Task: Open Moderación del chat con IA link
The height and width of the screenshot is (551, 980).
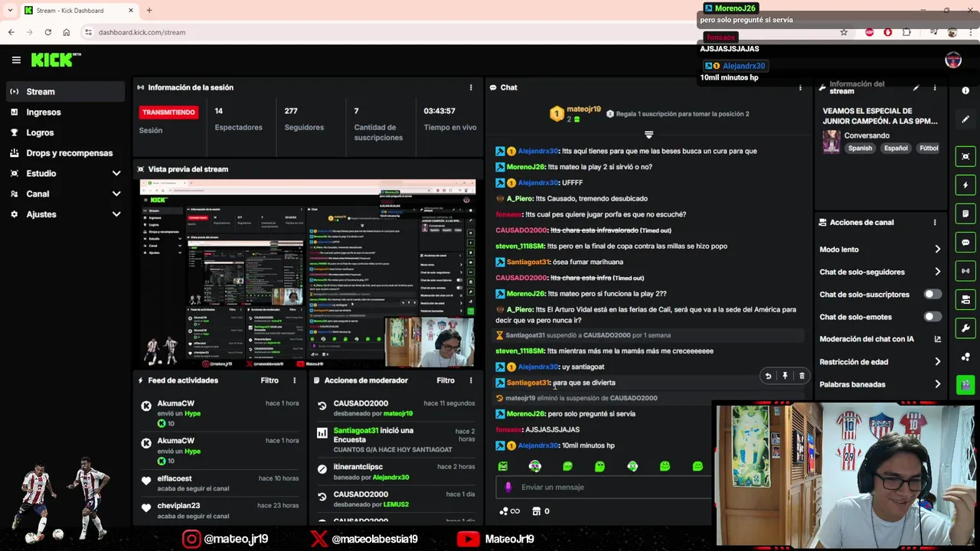Action: [880, 339]
